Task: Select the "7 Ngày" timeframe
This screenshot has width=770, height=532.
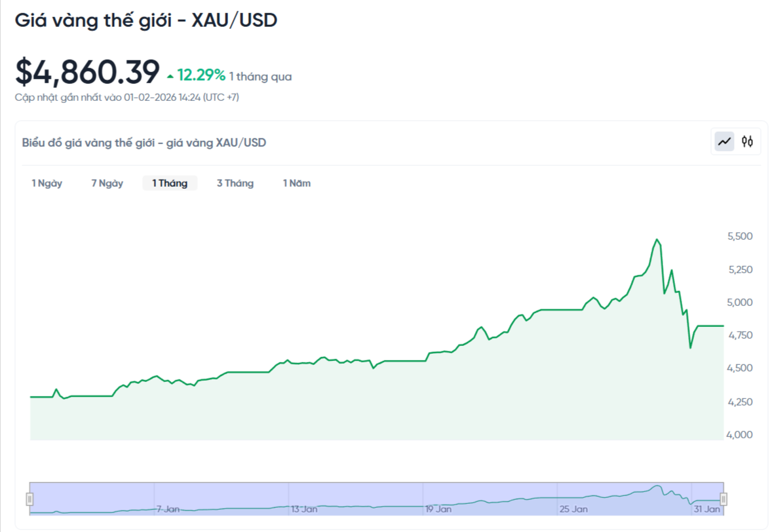Action: (106, 183)
